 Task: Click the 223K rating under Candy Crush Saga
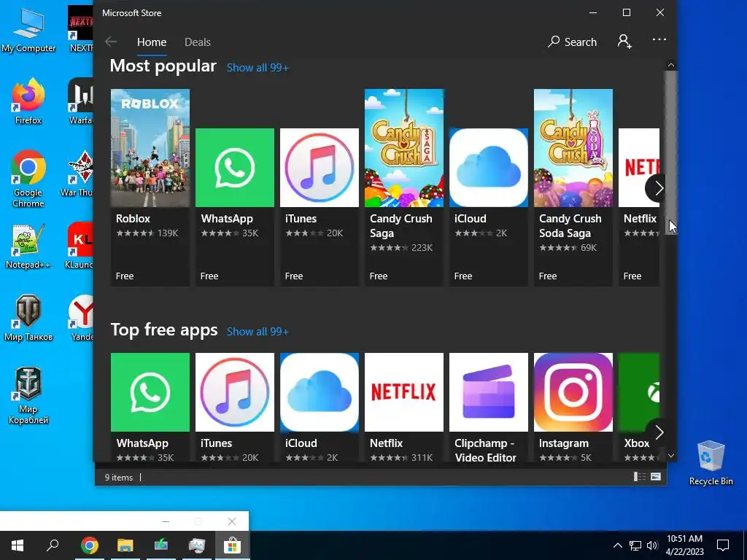pyautogui.click(x=422, y=248)
